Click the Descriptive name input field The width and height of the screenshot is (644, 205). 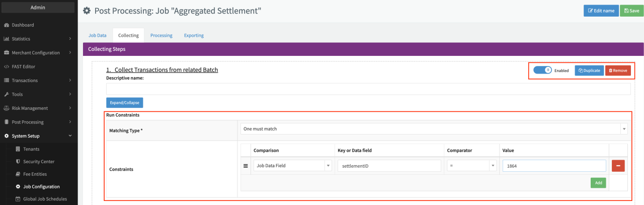coord(368,89)
